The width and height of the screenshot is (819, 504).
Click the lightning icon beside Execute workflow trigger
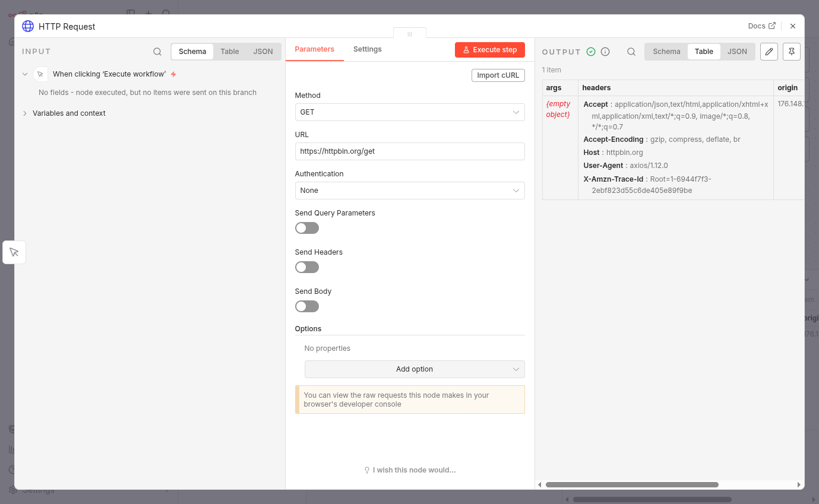[173, 74]
